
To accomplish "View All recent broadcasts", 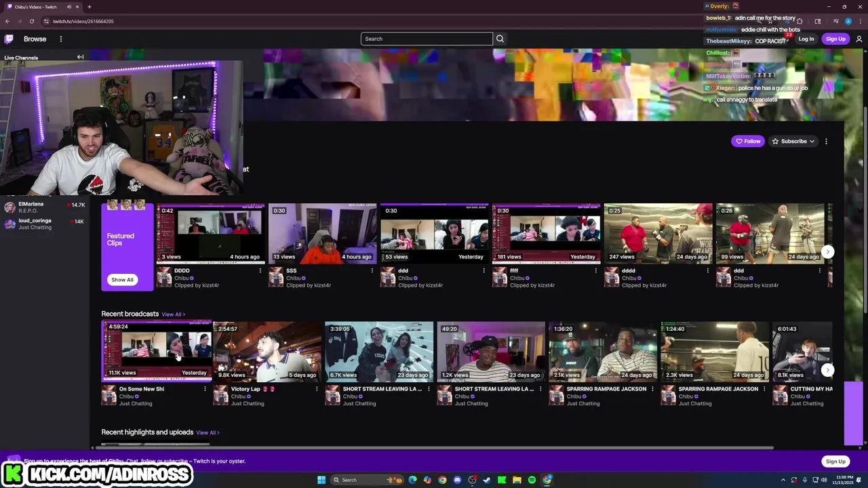I will (x=173, y=314).
